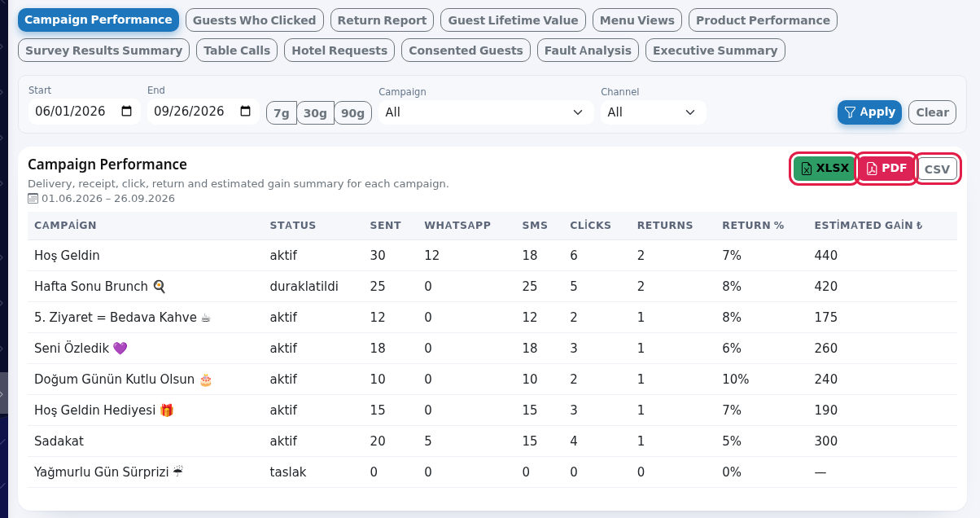The height and width of the screenshot is (518, 980).
Task: Open the Channel dropdown
Action: (653, 112)
